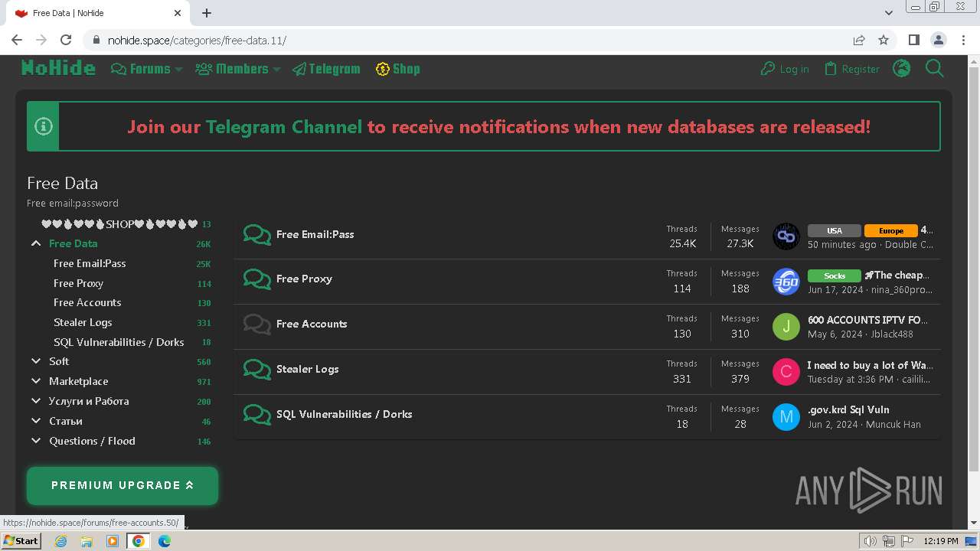The image size is (980, 551).
Task: Launch Internet Explorer from the taskbar
Action: click(60, 541)
